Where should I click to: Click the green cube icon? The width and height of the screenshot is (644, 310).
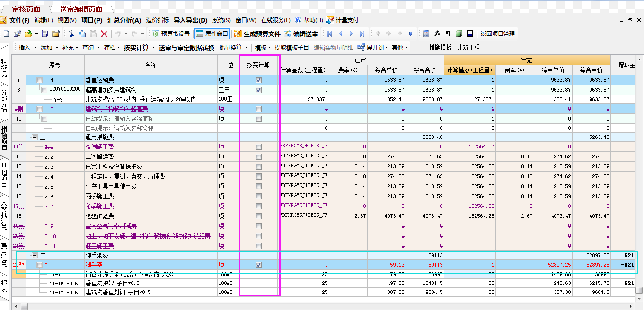point(459,34)
